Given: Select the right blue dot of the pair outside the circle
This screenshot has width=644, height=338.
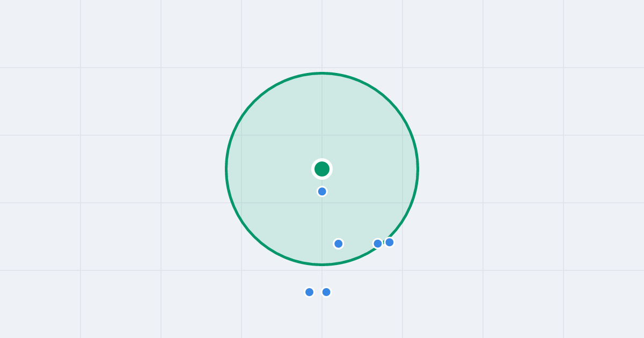Looking at the screenshot, I should coord(326,292).
